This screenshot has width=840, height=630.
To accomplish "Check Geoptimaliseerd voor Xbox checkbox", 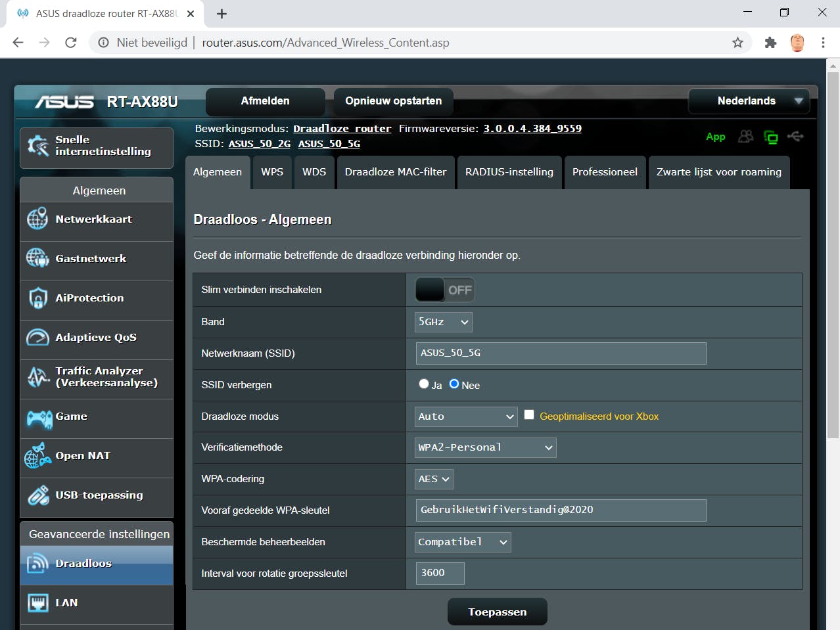I will [x=529, y=415].
